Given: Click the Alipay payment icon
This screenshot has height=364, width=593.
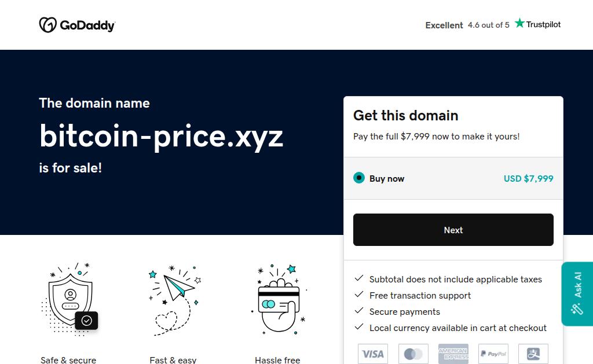Looking at the screenshot, I should (x=533, y=354).
